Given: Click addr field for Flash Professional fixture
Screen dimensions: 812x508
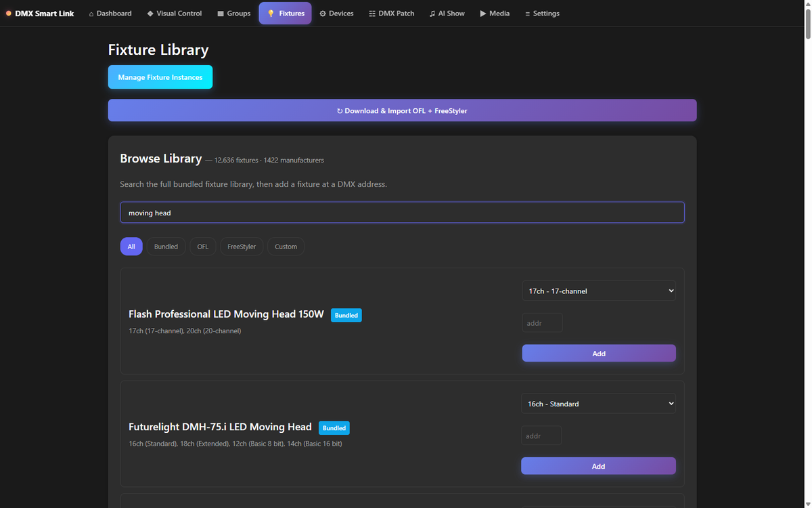Looking at the screenshot, I should (542, 322).
